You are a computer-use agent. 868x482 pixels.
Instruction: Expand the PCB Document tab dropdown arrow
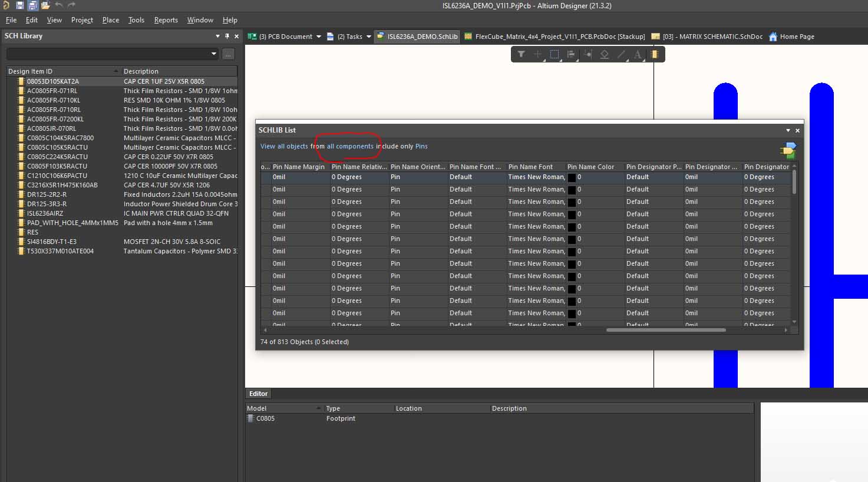[x=319, y=37]
